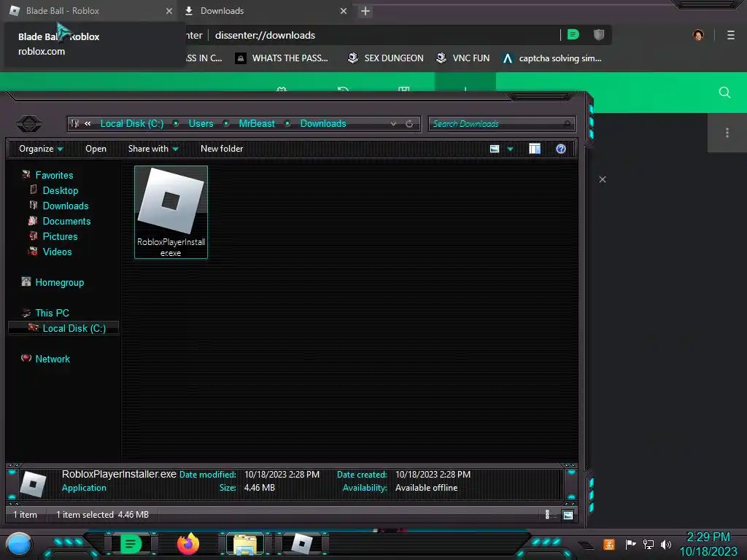Open Java update tray icon

click(x=608, y=544)
